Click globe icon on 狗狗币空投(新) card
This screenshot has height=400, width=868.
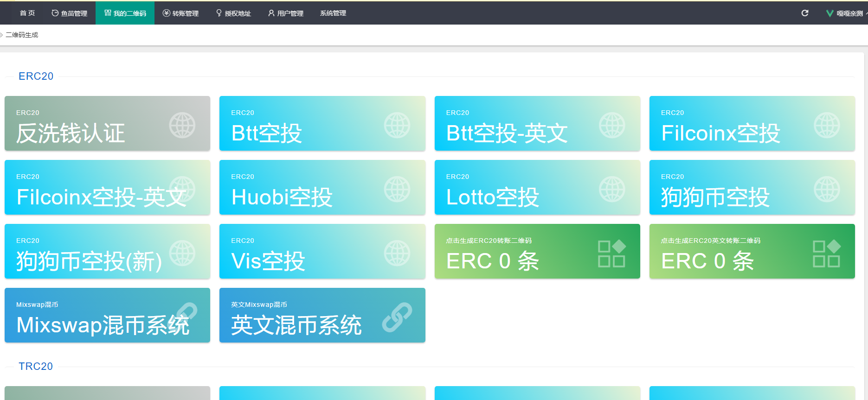coord(182,253)
